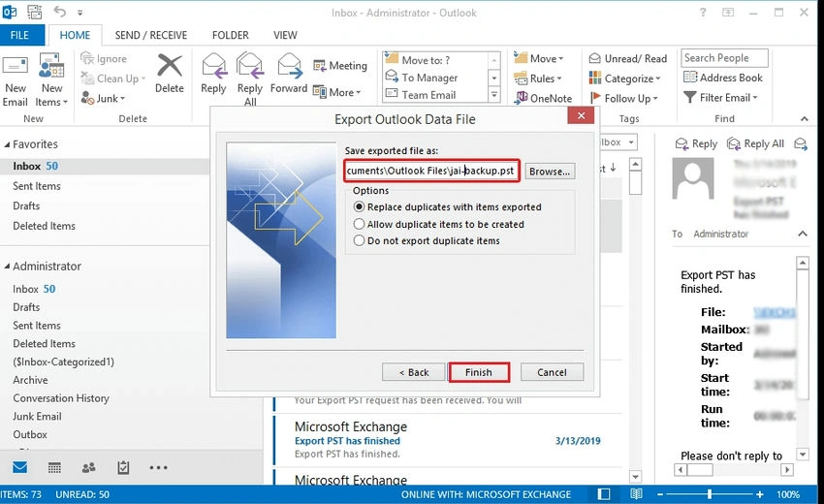Switch to the HOME tab
This screenshot has width=824, height=504.
pyautogui.click(x=75, y=35)
